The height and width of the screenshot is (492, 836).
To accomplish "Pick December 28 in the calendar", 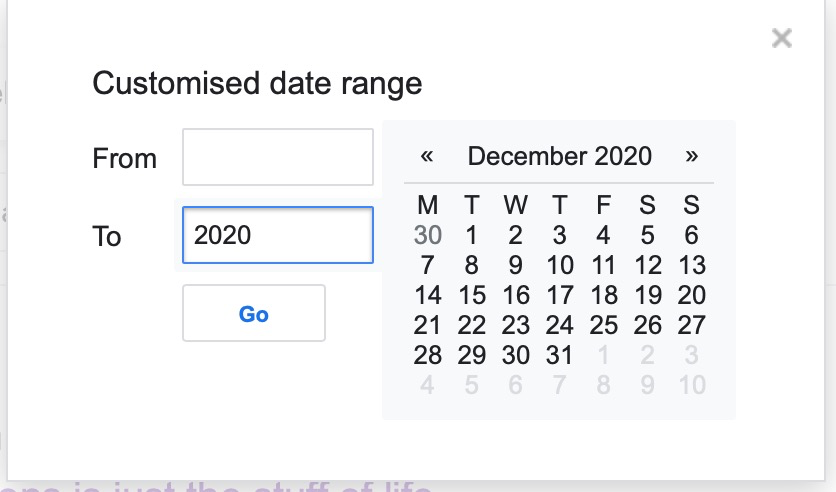I will 428,355.
